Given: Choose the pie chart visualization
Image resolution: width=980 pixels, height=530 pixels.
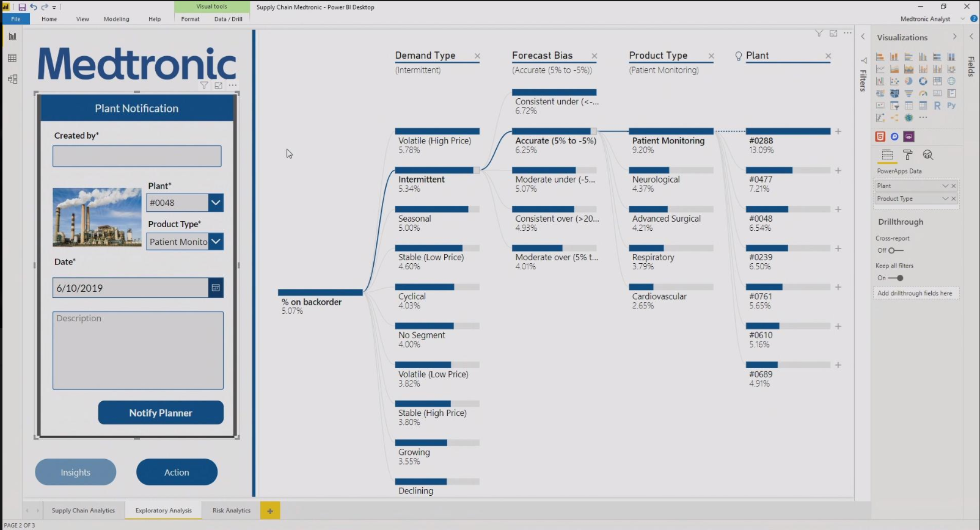Looking at the screenshot, I should point(909,81).
